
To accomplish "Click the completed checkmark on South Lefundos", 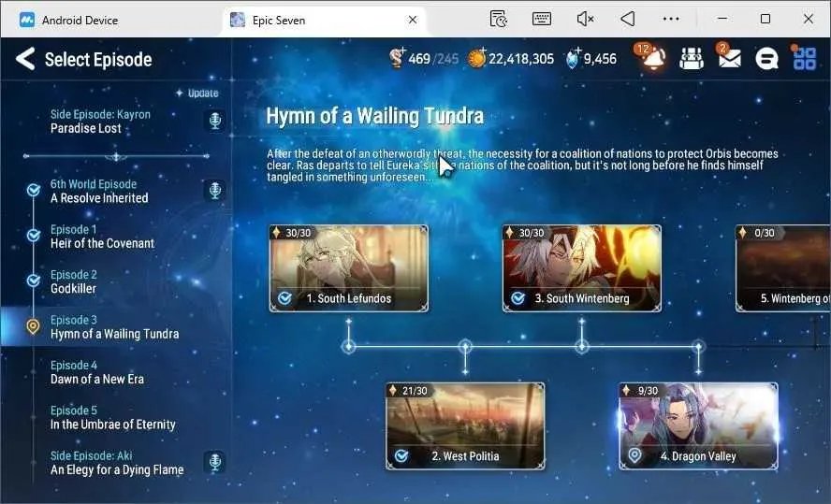I will [284, 298].
